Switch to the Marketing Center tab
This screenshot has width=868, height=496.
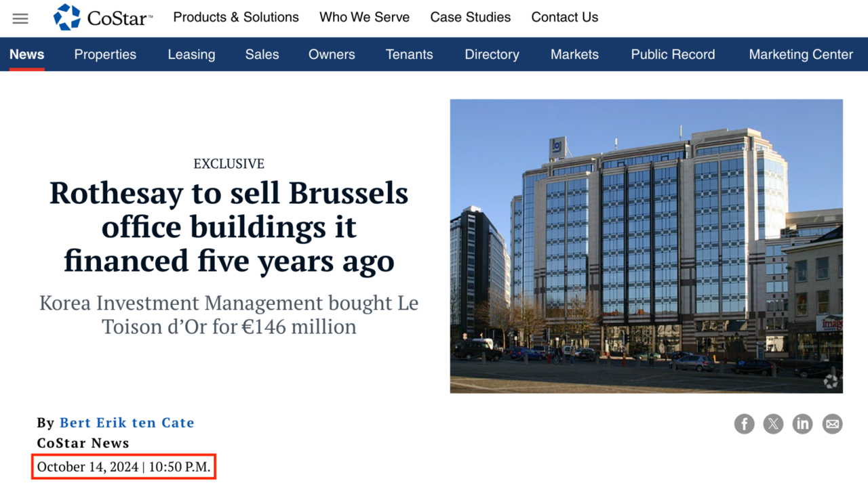pyautogui.click(x=801, y=55)
